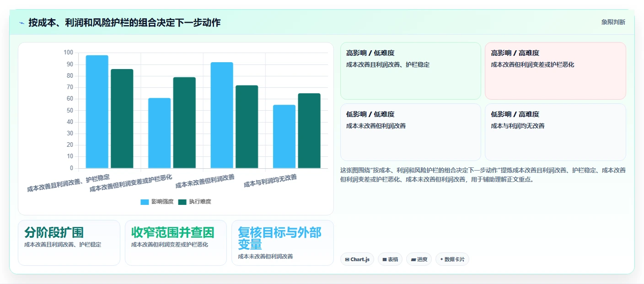Click the blue bar valued 55
Screen dimensions: 644x284
click(284, 137)
